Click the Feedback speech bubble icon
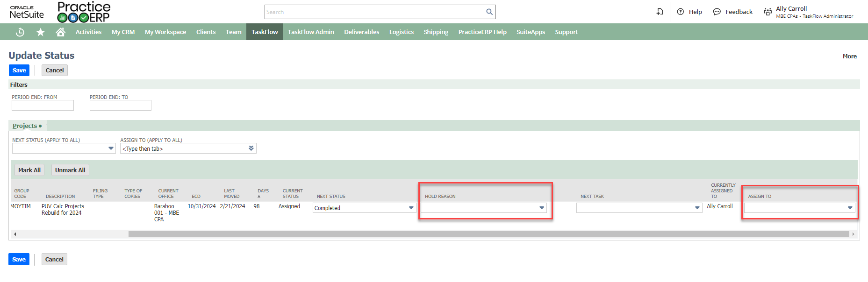The height and width of the screenshot is (282, 868). (717, 12)
